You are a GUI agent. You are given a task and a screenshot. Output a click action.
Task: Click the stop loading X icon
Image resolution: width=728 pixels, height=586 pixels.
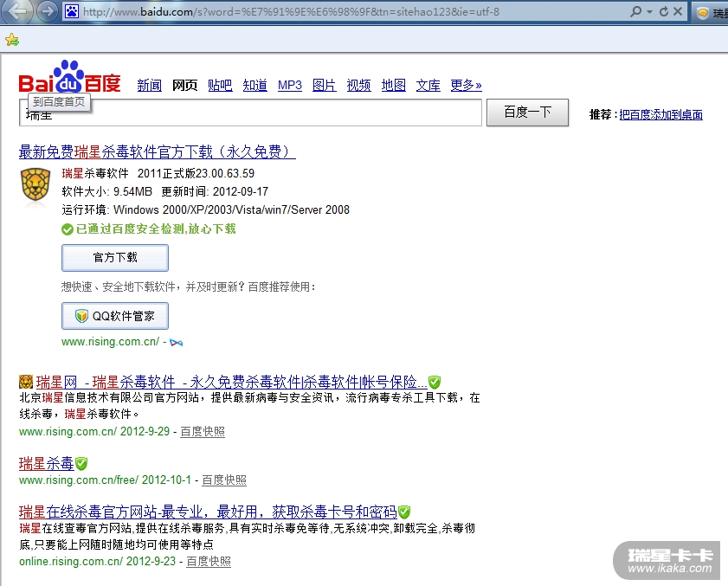[678, 11]
